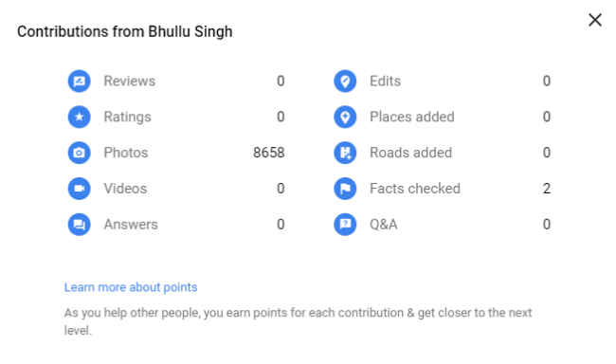Click the Facts checked label
Screen dimensions: 616x364
[415, 189]
